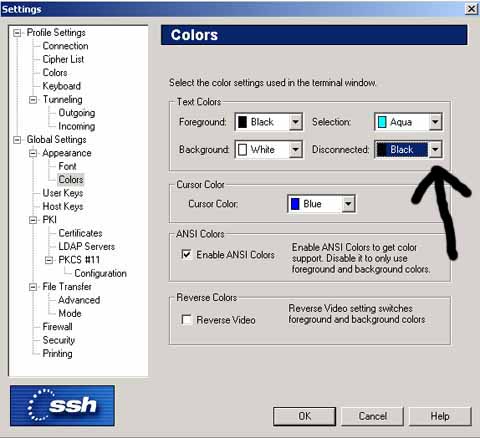The height and width of the screenshot is (438, 480).
Task: Open the Disconnected color dropdown arrow
Action: (435, 149)
